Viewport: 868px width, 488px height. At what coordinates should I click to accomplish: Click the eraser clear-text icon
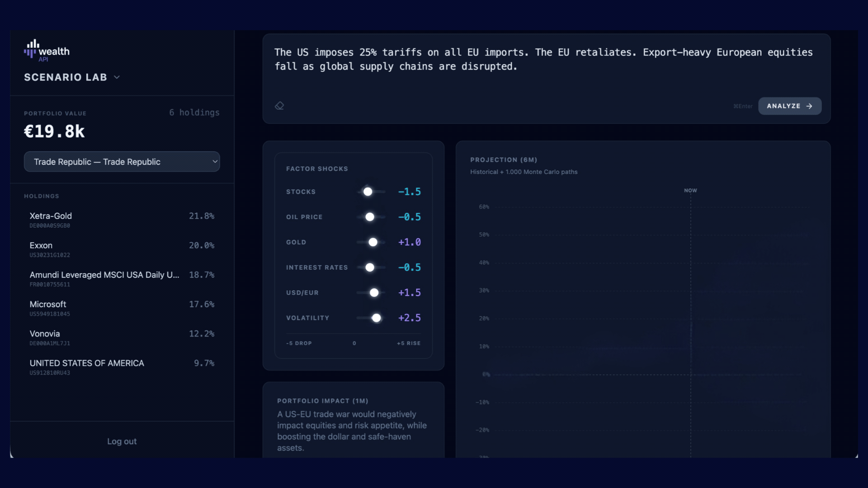click(x=279, y=106)
